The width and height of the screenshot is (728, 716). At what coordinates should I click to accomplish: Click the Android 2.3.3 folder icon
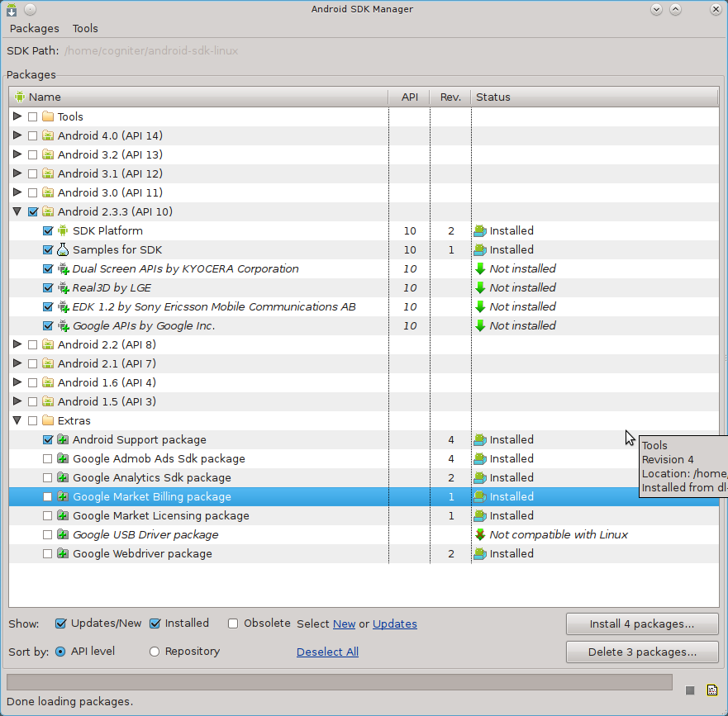click(48, 211)
